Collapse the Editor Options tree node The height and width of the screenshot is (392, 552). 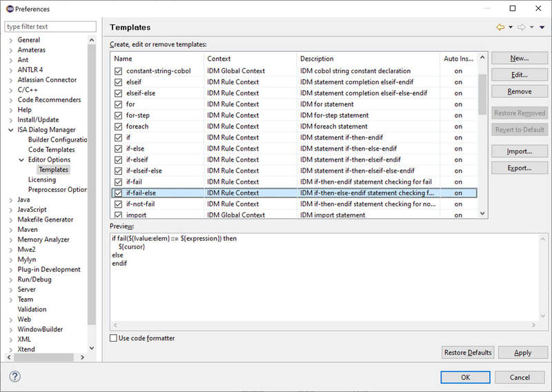tap(21, 160)
